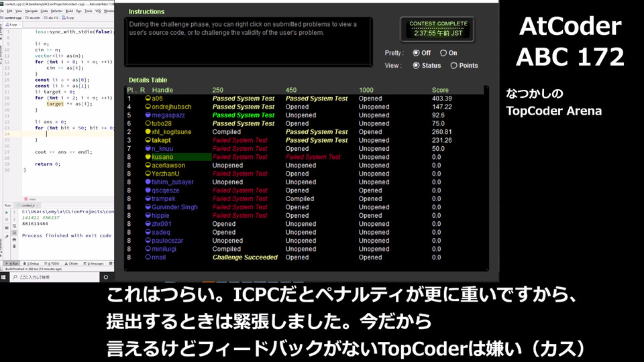Toggle scroll-to-end icon in Run console

click(14, 233)
